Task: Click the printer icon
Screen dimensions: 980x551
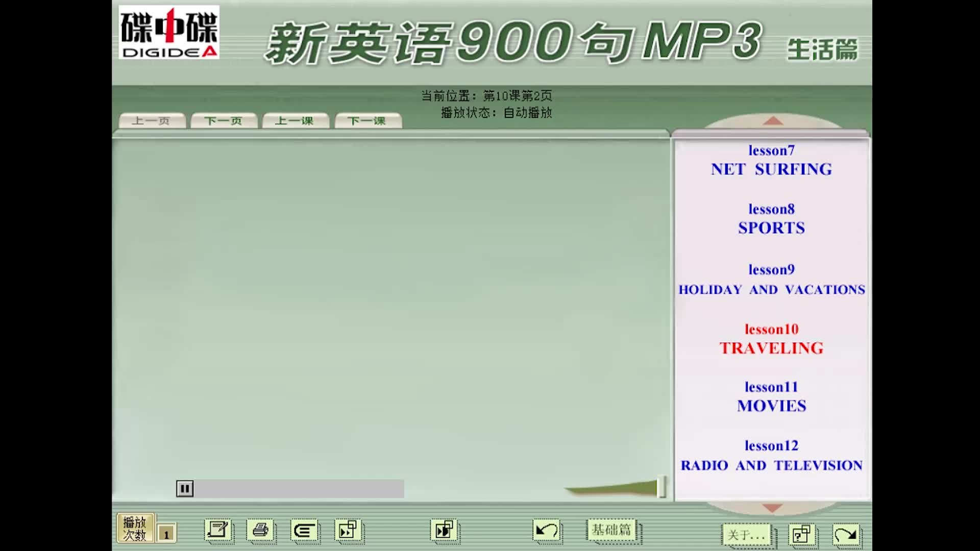Action: (260, 530)
